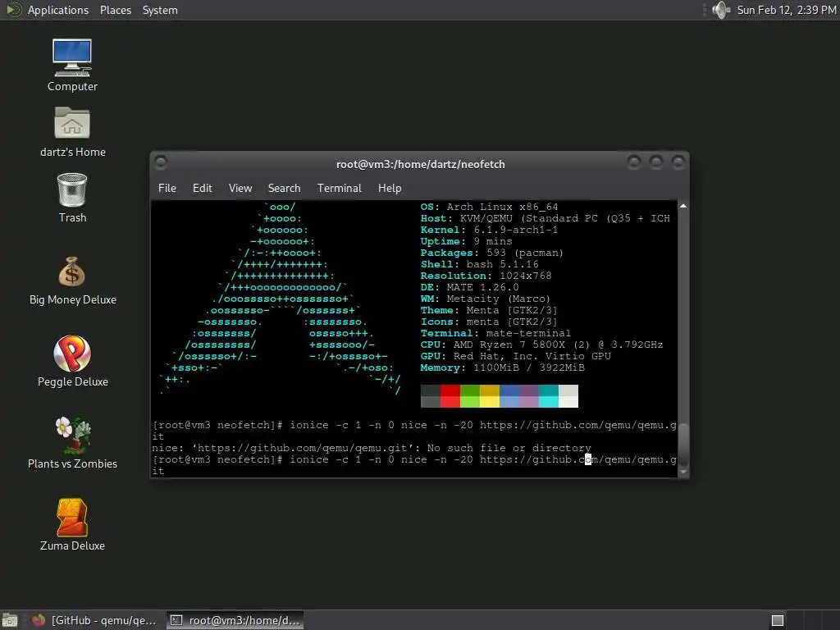Image resolution: width=840 pixels, height=630 pixels.
Task: Open the terminal Help menu
Action: point(390,188)
